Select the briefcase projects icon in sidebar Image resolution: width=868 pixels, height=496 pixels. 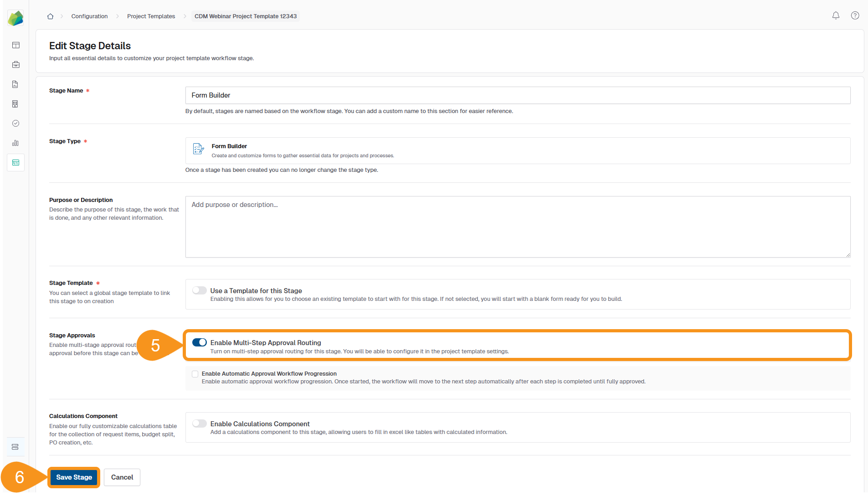click(x=15, y=64)
